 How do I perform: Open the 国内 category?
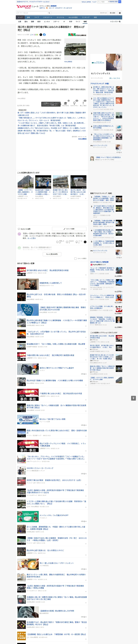[x=26, y=21]
